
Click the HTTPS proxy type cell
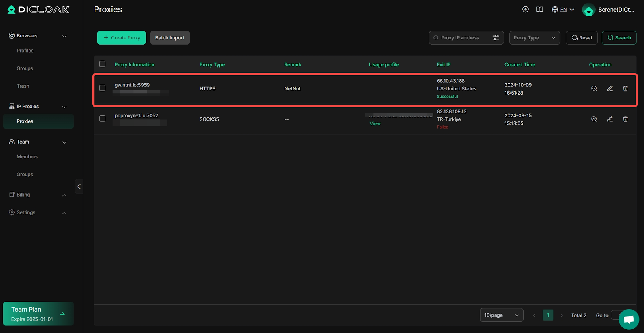pos(208,89)
